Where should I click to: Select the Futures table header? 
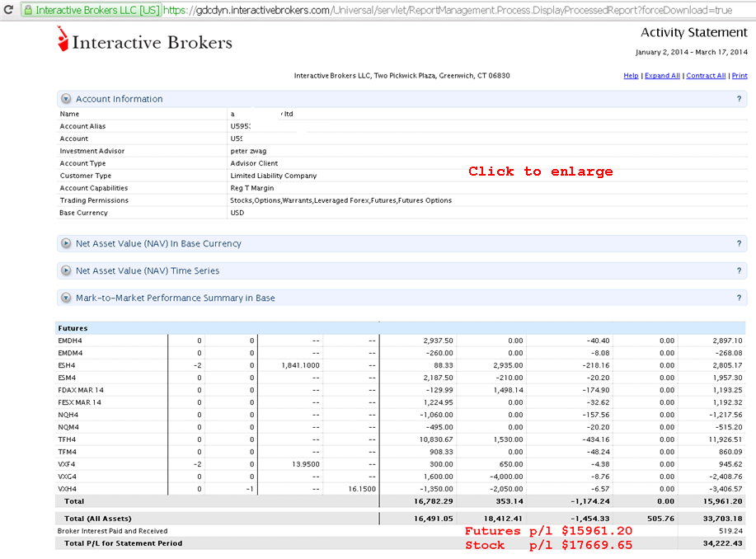coord(73,328)
